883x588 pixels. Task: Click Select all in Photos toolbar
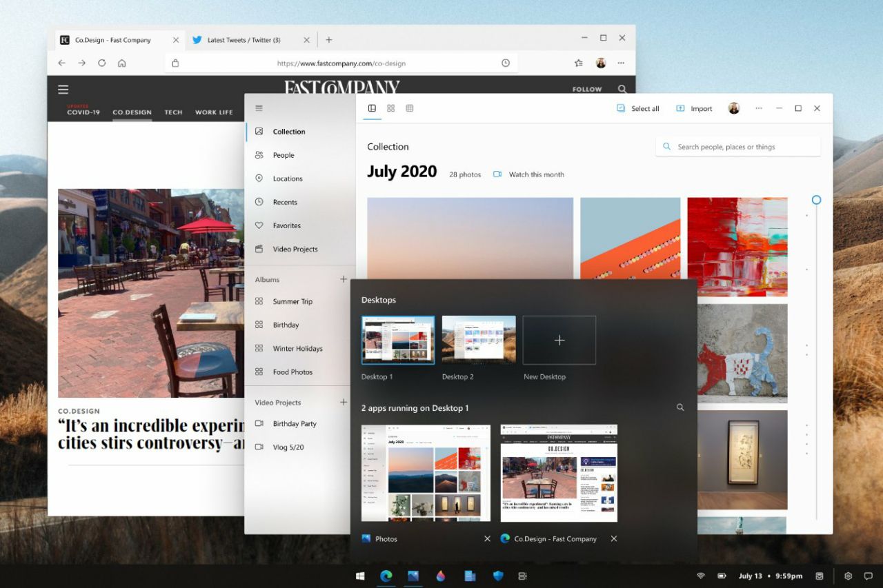638,108
